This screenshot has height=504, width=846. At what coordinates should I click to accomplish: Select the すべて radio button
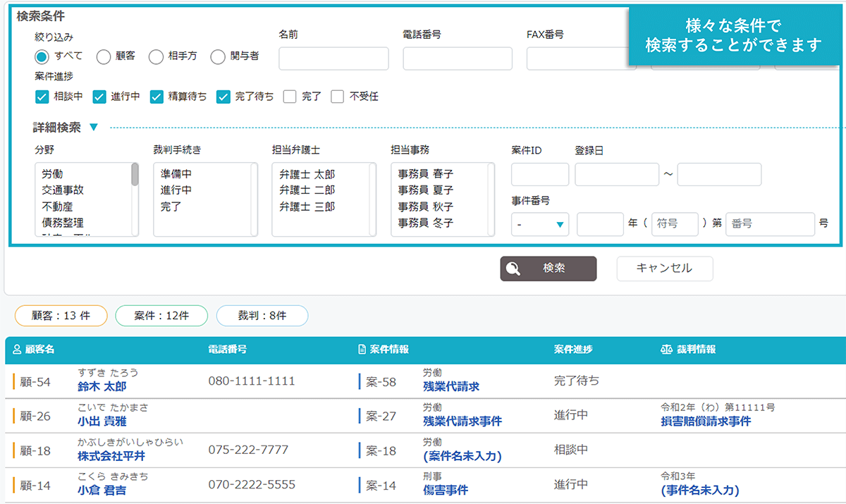pos(42,56)
